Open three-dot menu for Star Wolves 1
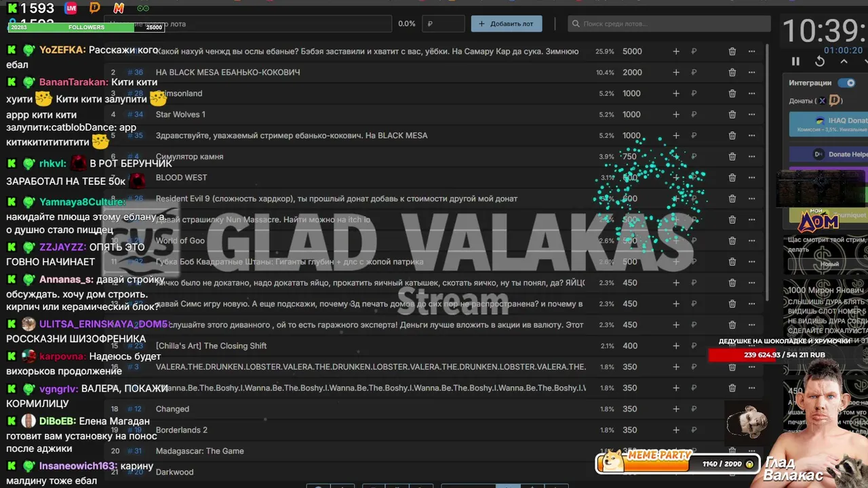Image resolution: width=868 pixels, height=488 pixels. (x=751, y=115)
